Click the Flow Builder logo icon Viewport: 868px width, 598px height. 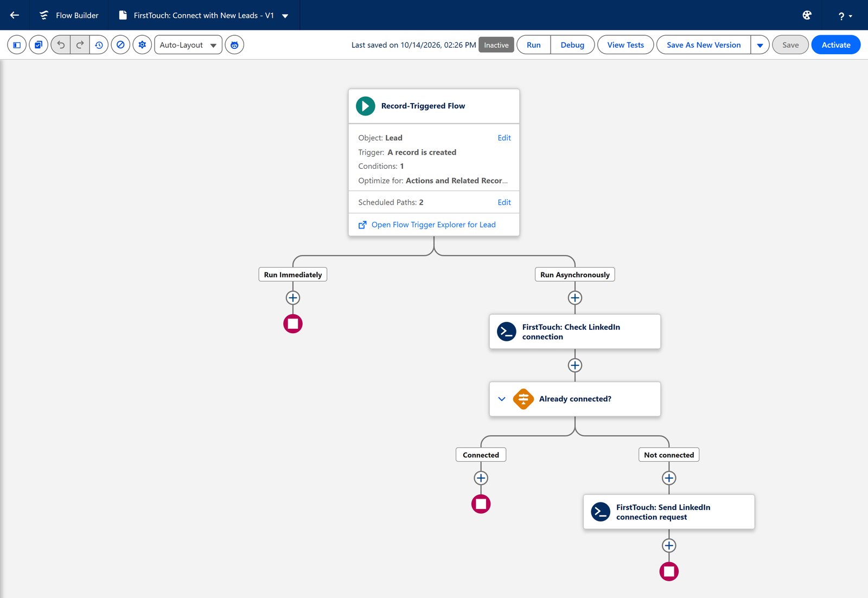[x=44, y=15]
